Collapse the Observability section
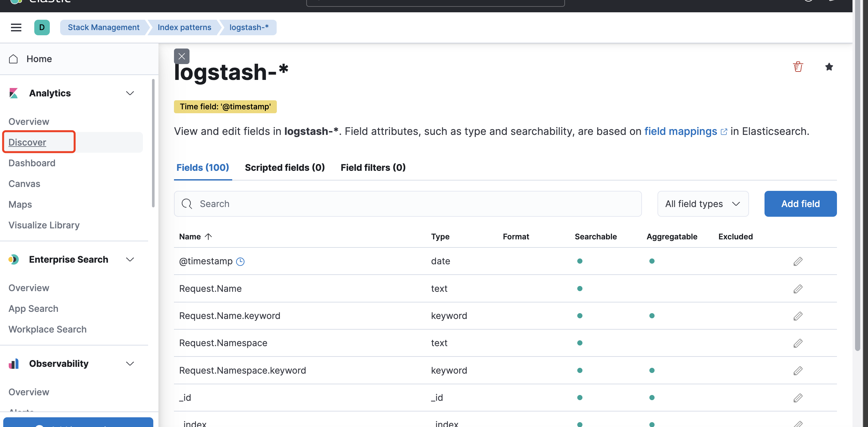The width and height of the screenshot is (868, 427). (x=130, y=364)
